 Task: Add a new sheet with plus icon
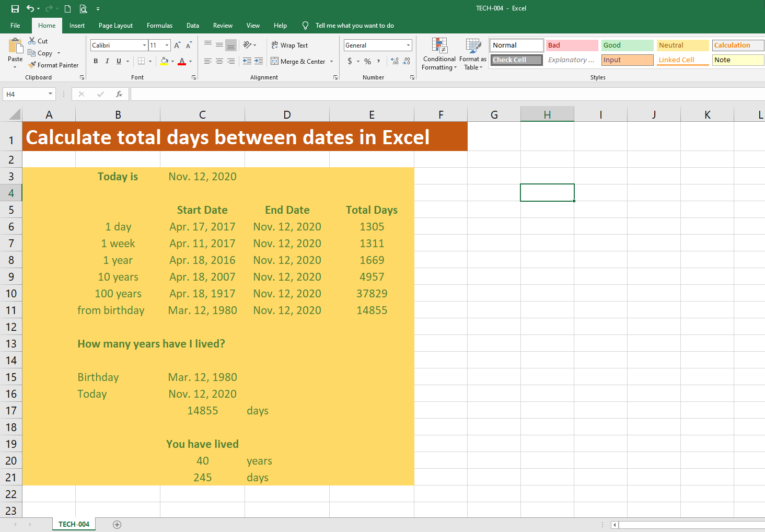click(117, 525)
